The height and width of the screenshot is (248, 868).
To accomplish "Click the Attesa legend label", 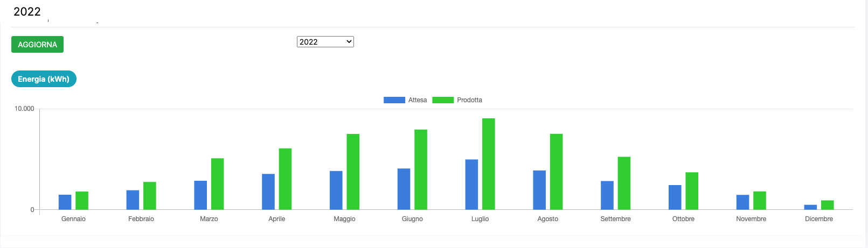I will 418,100.
